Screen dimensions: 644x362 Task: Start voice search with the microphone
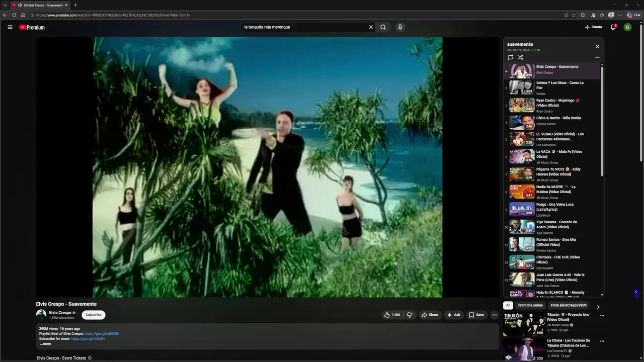[400, 27]
